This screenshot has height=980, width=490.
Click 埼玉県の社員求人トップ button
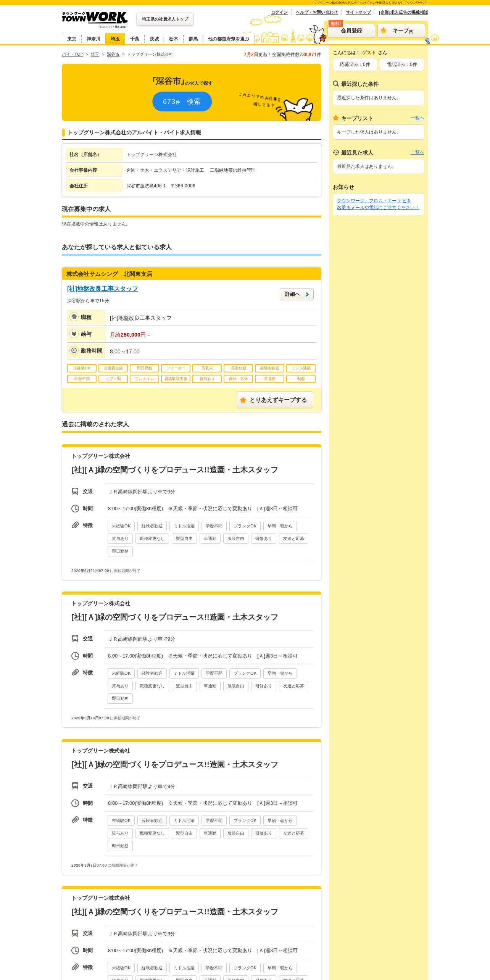coord(165,19)
